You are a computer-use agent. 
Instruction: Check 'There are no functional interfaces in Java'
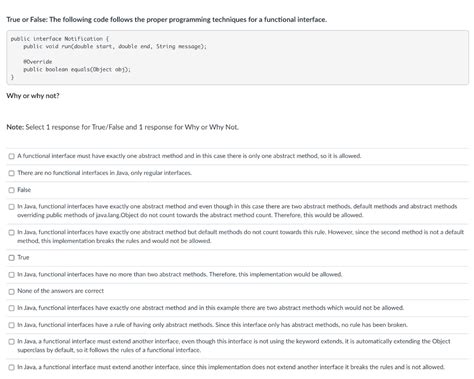click(11, 173)
